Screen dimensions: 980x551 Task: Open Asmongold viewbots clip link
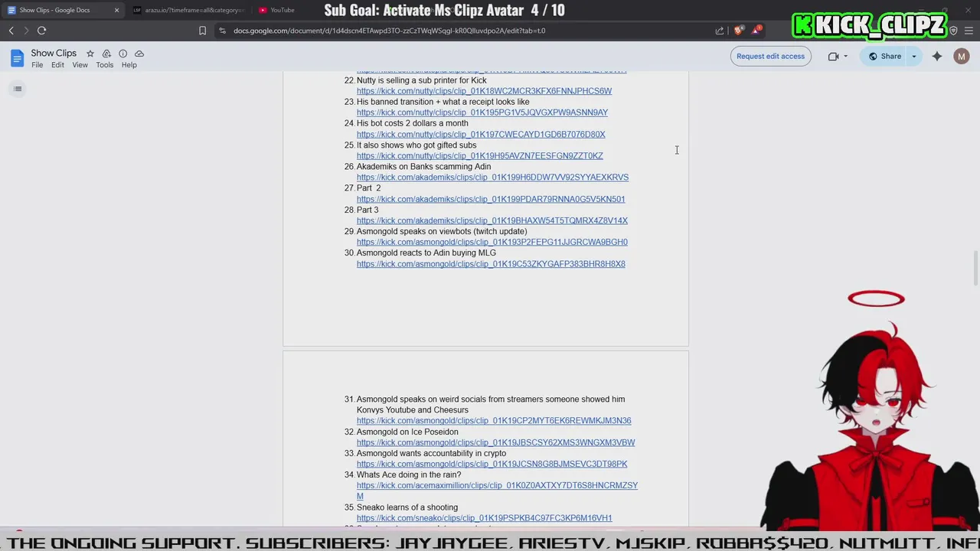click(492, 242)
